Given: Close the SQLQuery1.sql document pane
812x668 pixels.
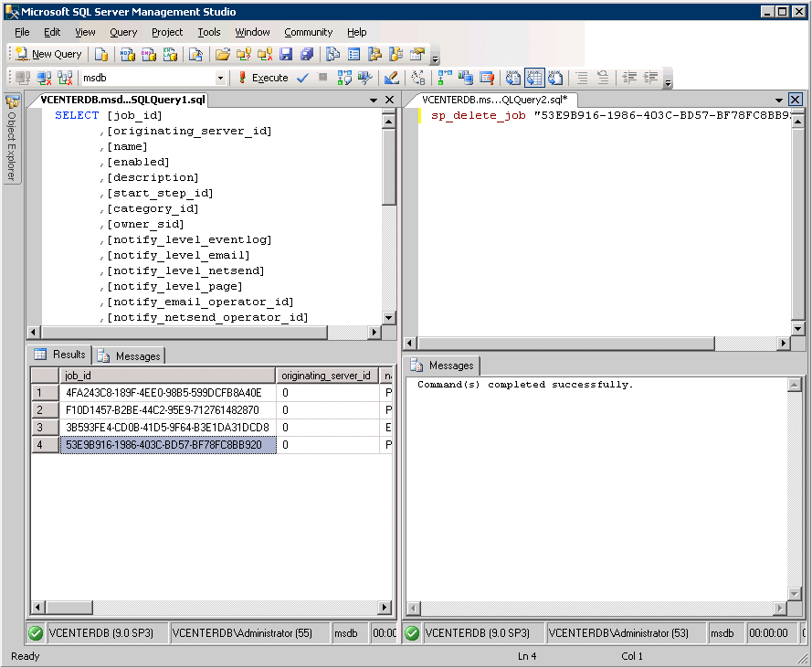Looking at the screenshot, I should 390,100.
